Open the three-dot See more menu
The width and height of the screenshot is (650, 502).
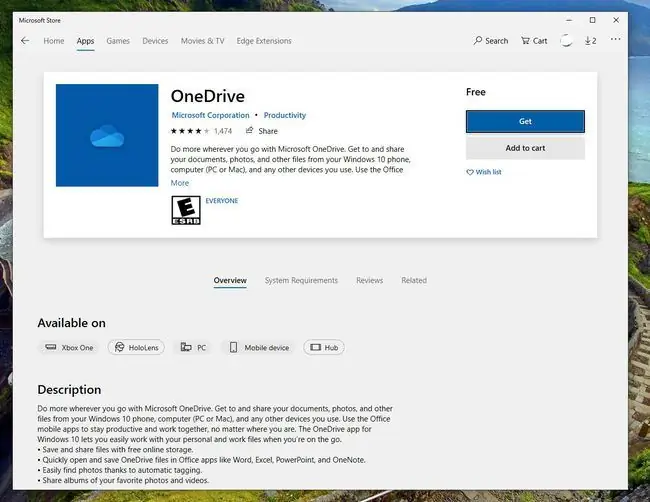(x=615, y=39)
